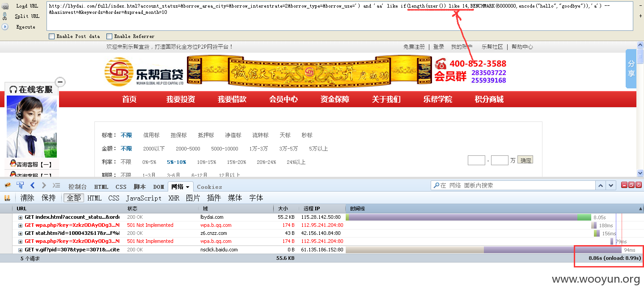The width and height of the screenshot is (644, 292).
Task: Click the HackBar Split URL icon
Action: (x=4, y=16)
